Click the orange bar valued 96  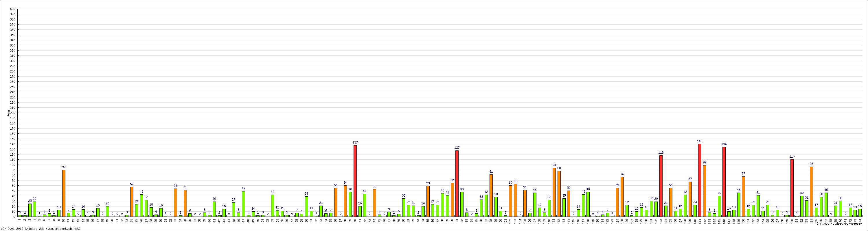(811, 192)
